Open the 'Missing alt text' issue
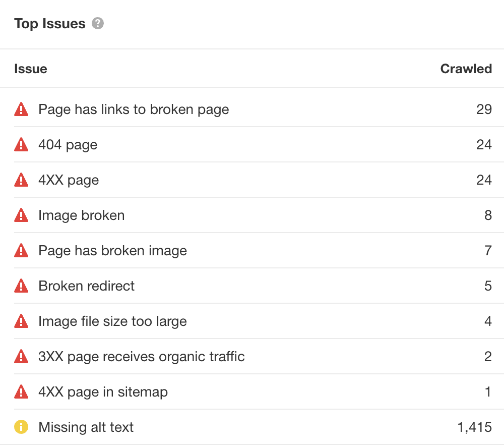Viewport: 504px width, 448px height. tap(86, 427)
